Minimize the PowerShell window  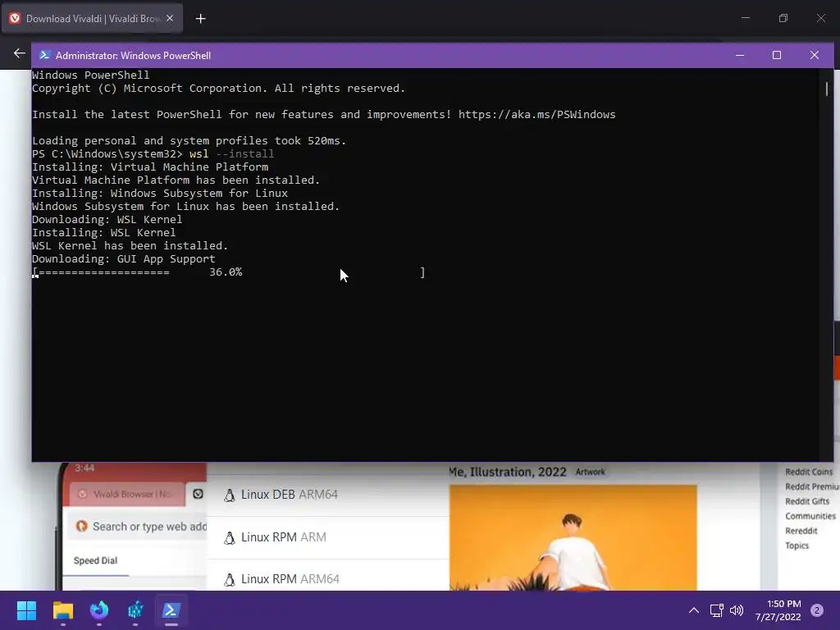[740, 55]
